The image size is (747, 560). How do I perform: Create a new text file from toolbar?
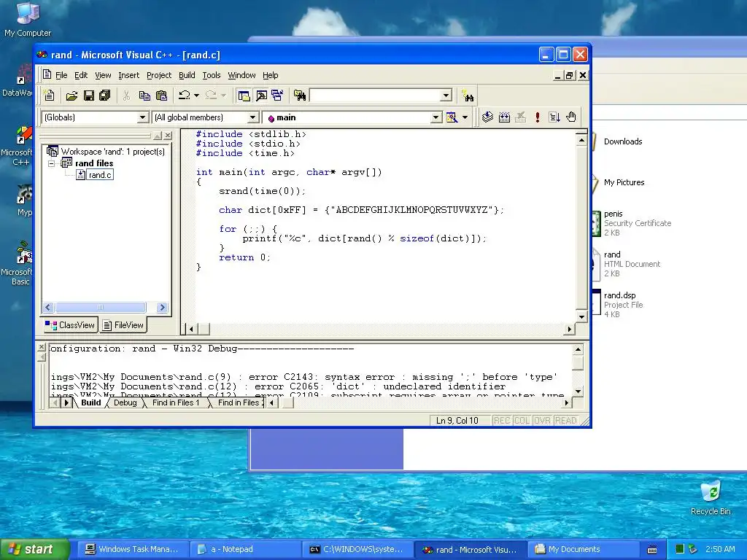pos(49,96)
